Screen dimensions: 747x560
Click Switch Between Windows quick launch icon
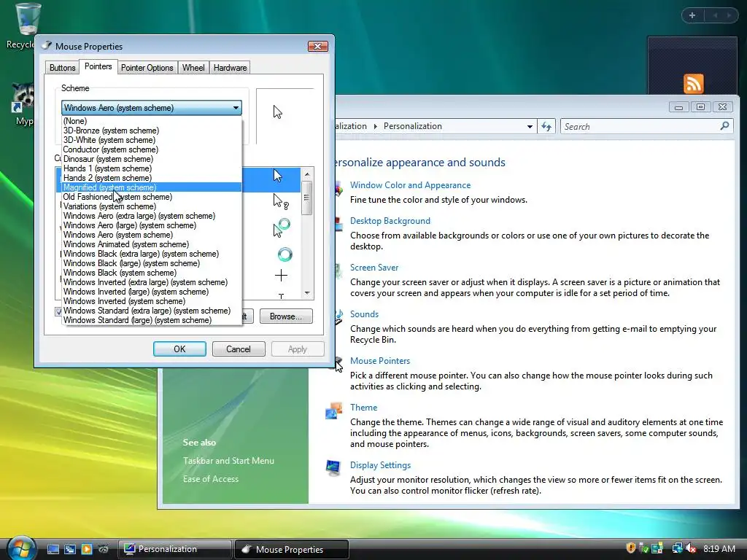coord(70,549)
